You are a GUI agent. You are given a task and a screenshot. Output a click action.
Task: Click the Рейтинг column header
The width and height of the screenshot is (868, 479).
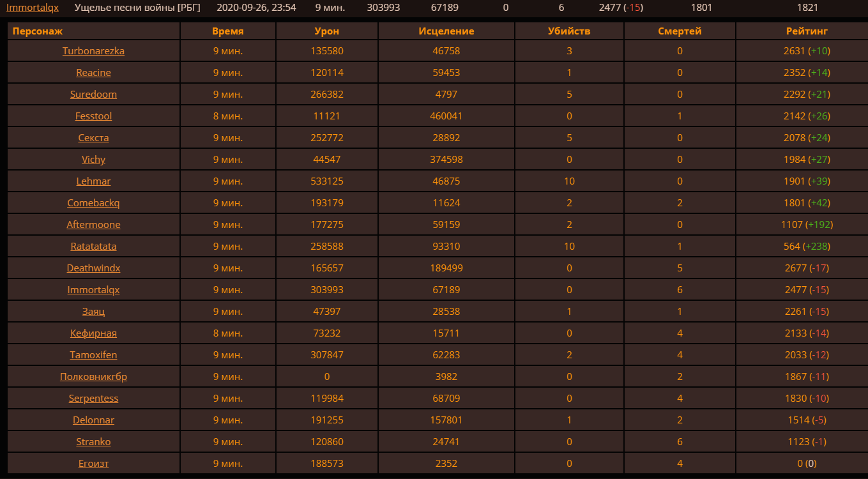click(x=807, y=31)
